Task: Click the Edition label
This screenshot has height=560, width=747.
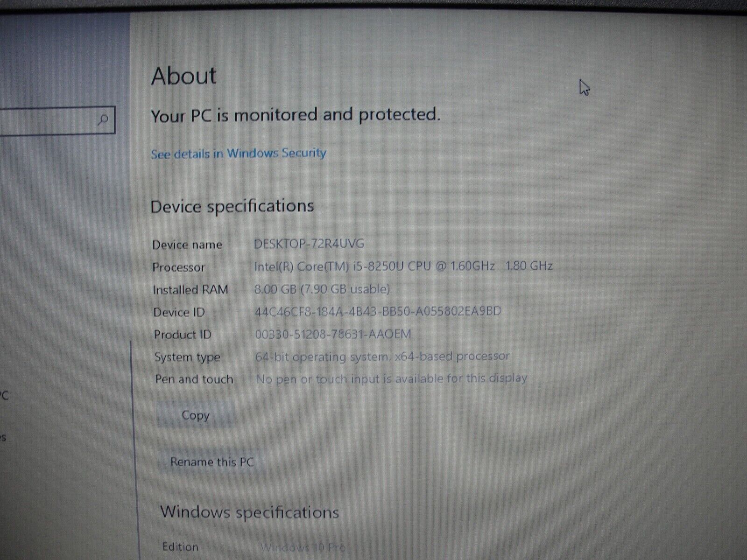Action: (x=180, y=546)
